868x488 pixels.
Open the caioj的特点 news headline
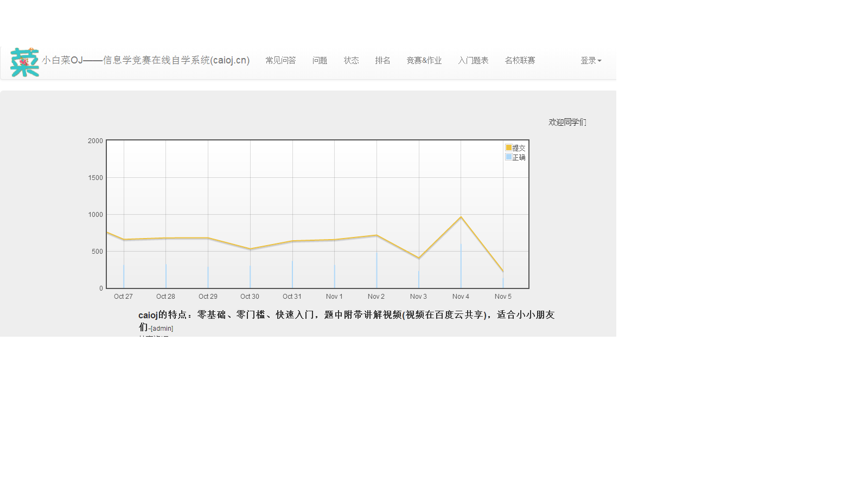tap(346, 320)
